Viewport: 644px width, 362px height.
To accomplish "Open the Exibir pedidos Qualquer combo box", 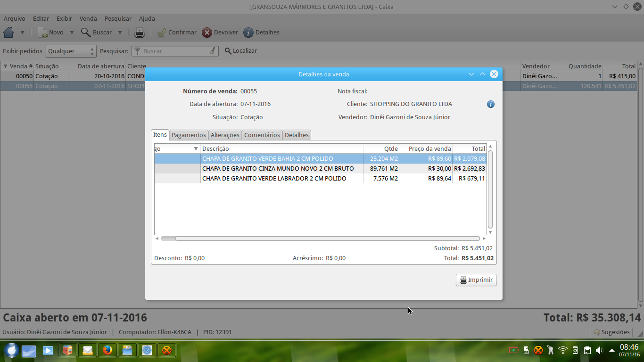I will (71, 51).
